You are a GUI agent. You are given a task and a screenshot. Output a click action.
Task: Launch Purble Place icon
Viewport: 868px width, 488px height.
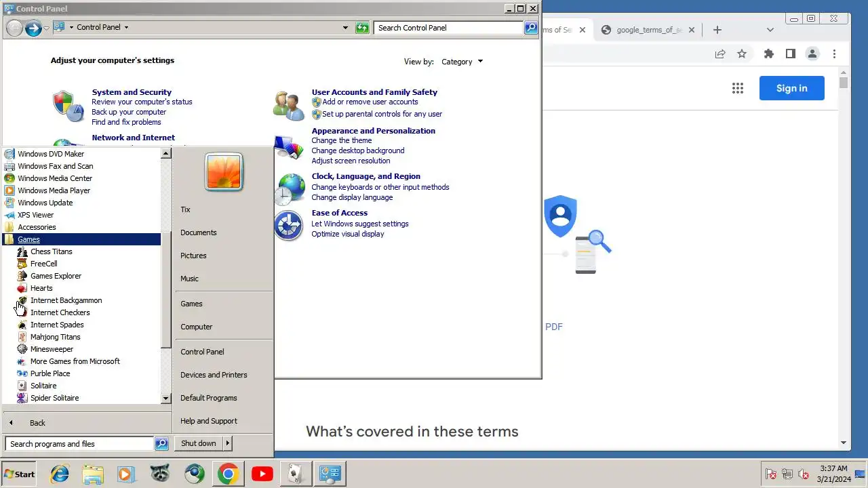coord(22,373)
